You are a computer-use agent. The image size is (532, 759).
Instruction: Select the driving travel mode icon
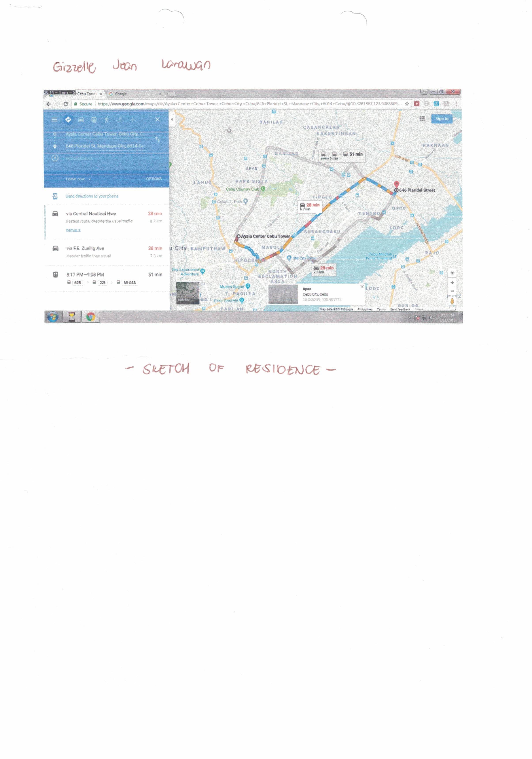81,120
